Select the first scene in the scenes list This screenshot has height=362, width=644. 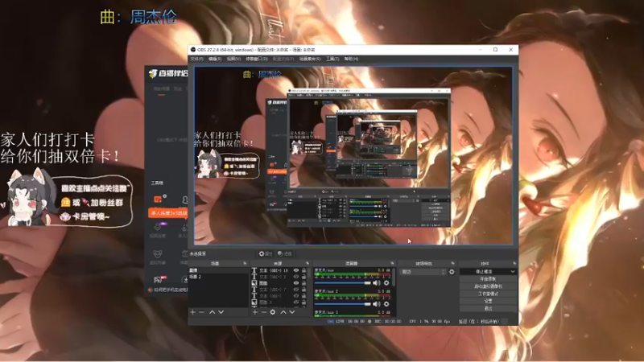[218, 270]
